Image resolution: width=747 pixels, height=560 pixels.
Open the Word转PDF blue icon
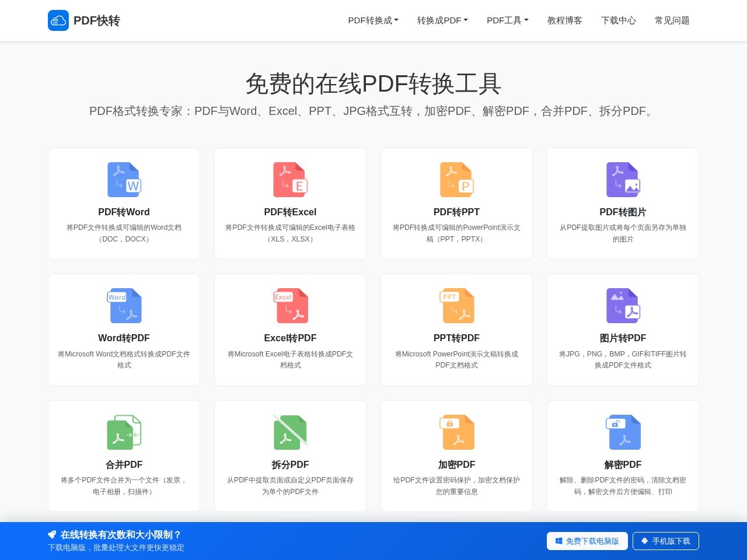point(124,306)
